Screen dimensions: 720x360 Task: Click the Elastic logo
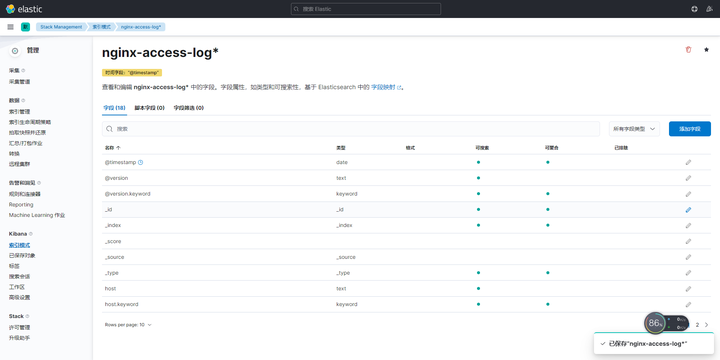coord(24,9)
